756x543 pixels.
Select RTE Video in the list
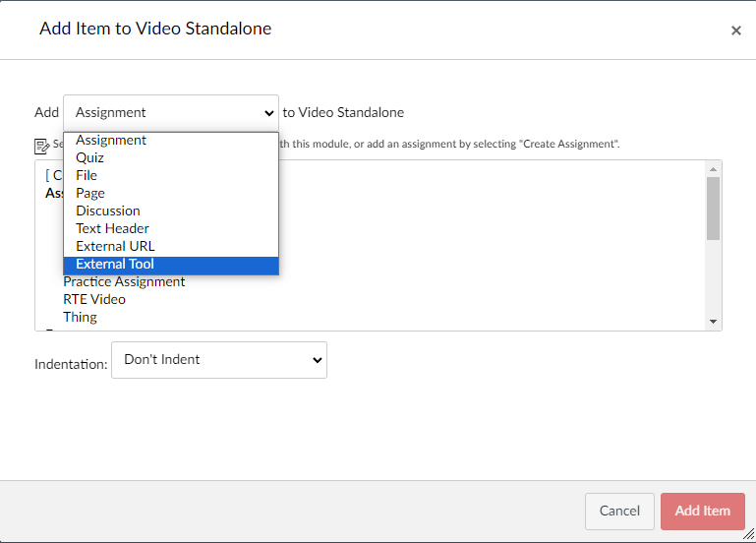[x=94, y=299]
